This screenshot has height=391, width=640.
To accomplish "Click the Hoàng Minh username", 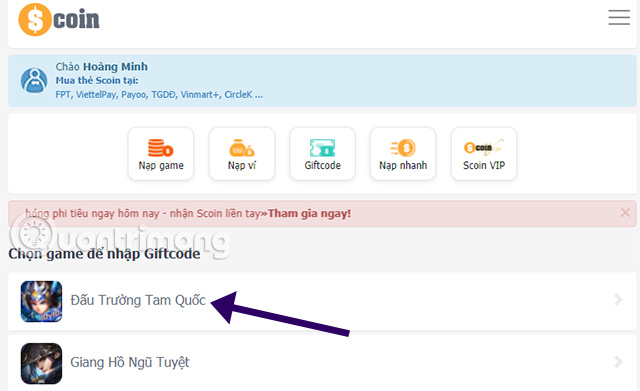I will [116, 67].
